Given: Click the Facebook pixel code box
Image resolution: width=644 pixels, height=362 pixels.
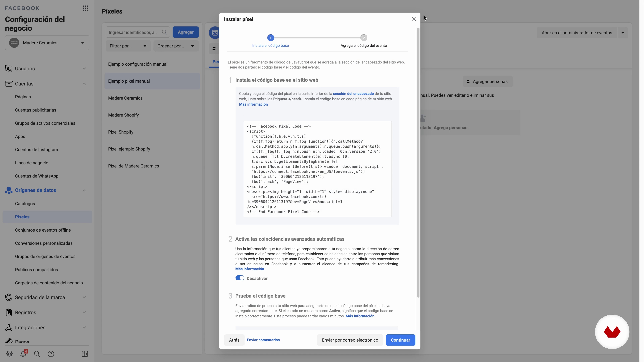Looking at the screenshot, I should tap(317, 169).
